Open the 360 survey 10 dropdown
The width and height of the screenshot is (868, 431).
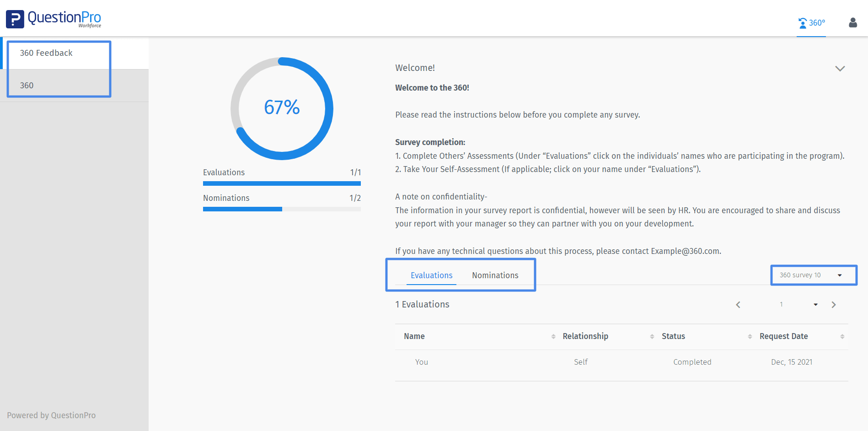[x=813, y=275]
